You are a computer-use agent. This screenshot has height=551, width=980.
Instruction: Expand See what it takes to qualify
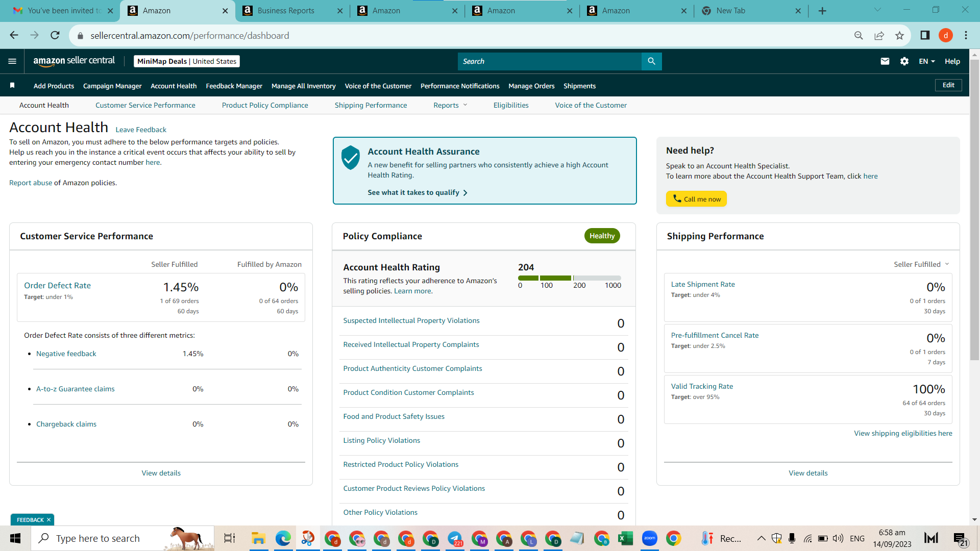pyautogui.click(x=418, y=192)
